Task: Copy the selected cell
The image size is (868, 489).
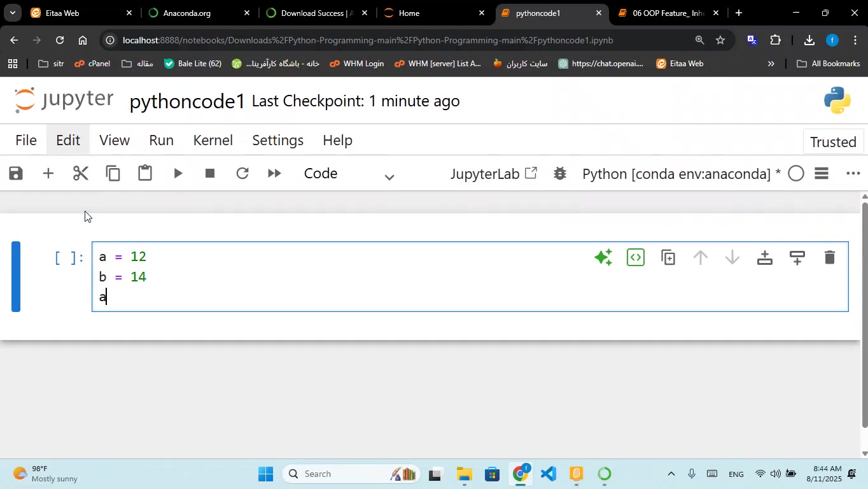Action: (x=113, y=173)
